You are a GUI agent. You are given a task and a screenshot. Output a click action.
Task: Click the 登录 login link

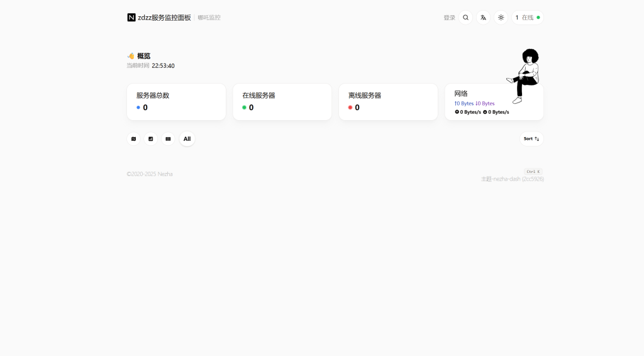[x=449, y=18]
